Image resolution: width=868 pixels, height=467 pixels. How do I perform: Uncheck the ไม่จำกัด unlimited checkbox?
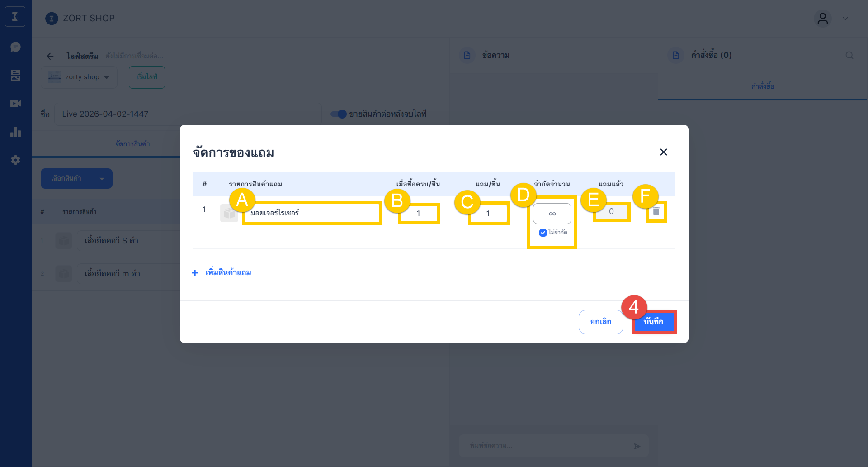(x=543, y=233)
